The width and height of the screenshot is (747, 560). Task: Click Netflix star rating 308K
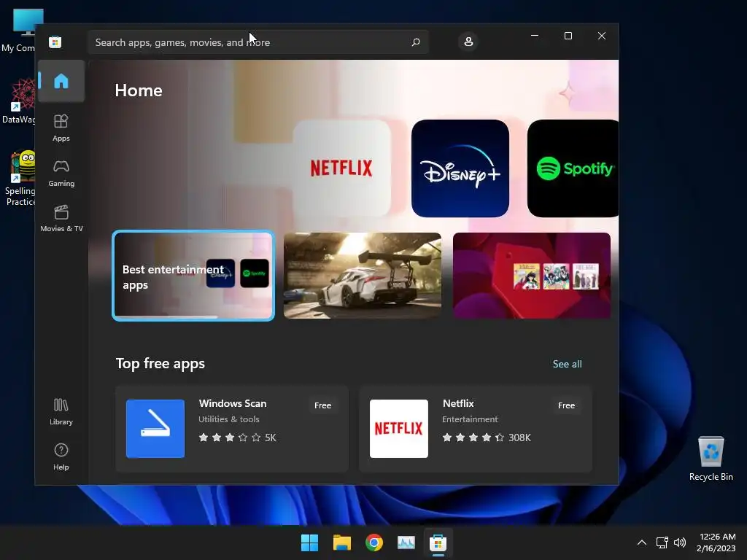click(487, 437)
